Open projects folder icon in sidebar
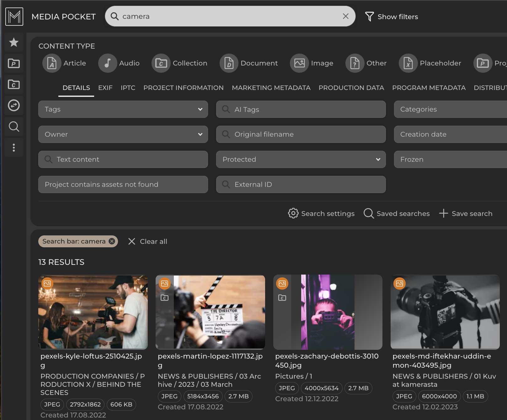 (14, 64)
